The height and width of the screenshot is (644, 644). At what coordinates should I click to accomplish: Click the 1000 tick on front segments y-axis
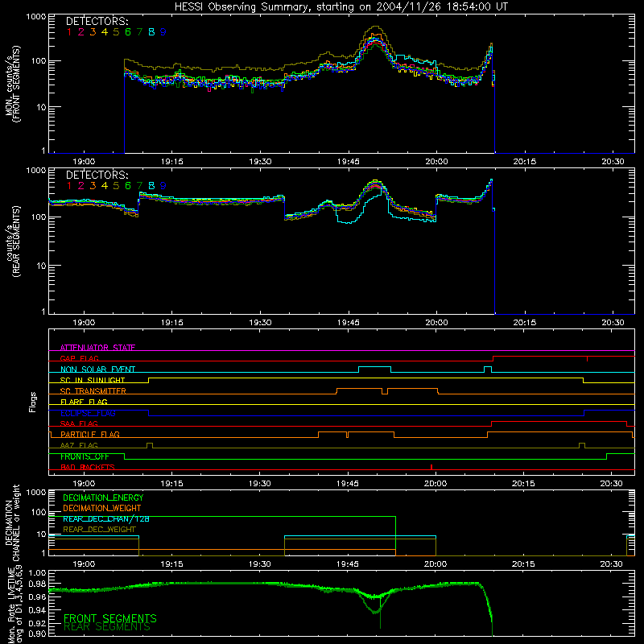click(x=36, y=17)
